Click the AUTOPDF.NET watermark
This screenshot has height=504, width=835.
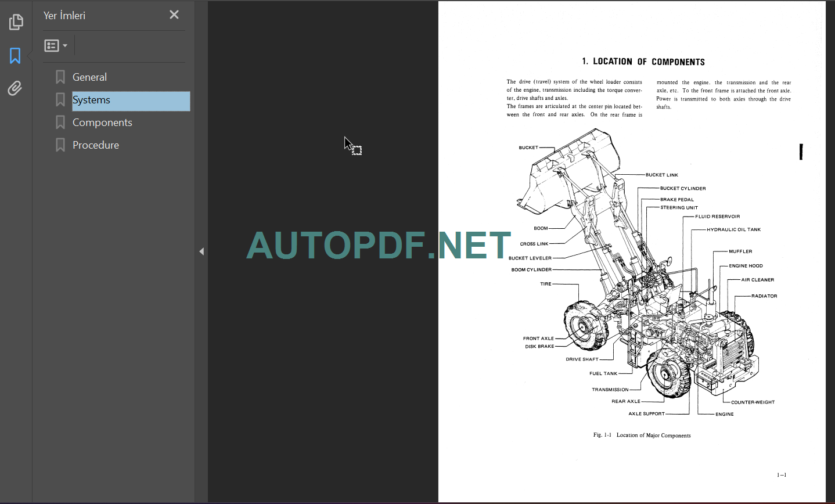[376, 247]
